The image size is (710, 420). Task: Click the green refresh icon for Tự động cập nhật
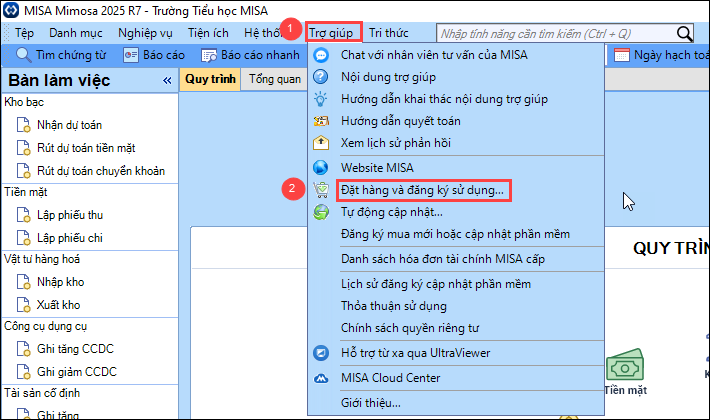point(321,212)
